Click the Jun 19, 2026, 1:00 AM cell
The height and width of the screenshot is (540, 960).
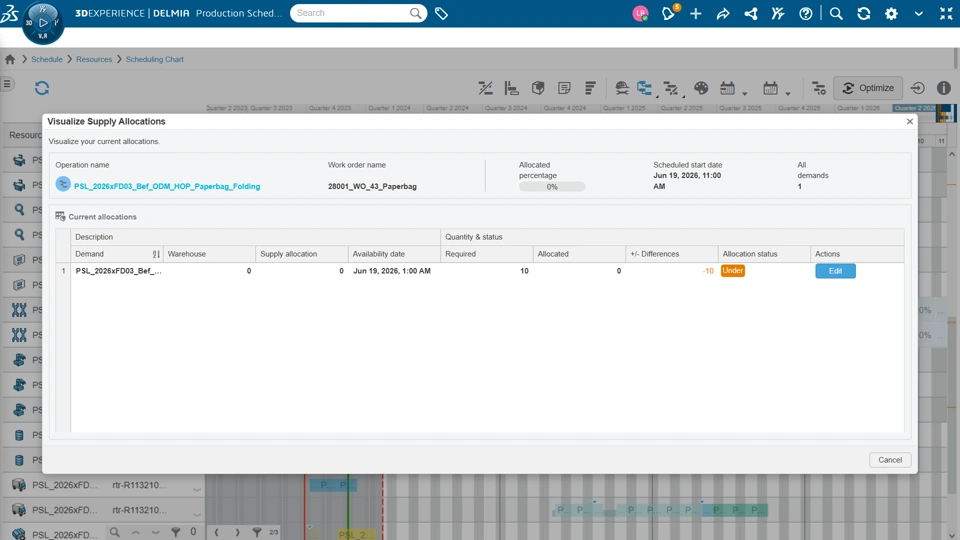[392, 271]
